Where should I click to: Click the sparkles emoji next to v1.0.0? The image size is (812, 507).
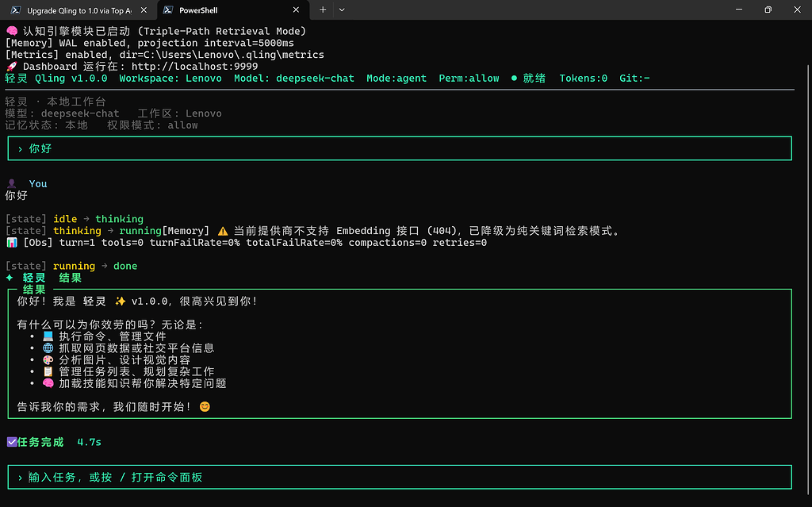pos(121,302)
